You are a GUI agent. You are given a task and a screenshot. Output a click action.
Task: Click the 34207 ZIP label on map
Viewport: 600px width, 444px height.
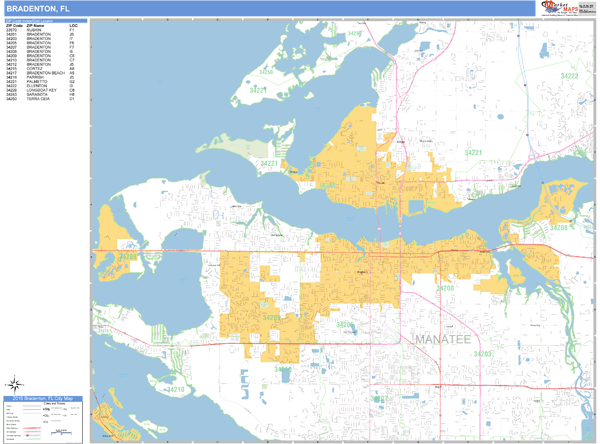tap(379, 399)
